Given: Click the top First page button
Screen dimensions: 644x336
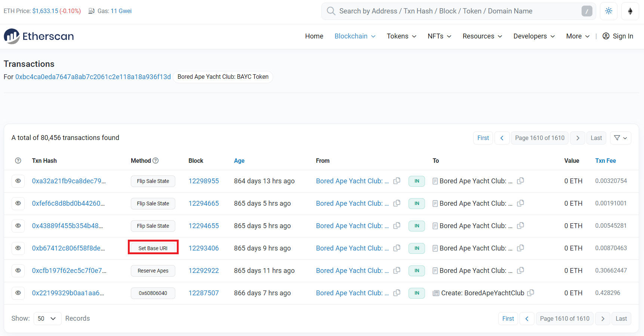Looking at the screenshot, I should (x=483, y=138).
